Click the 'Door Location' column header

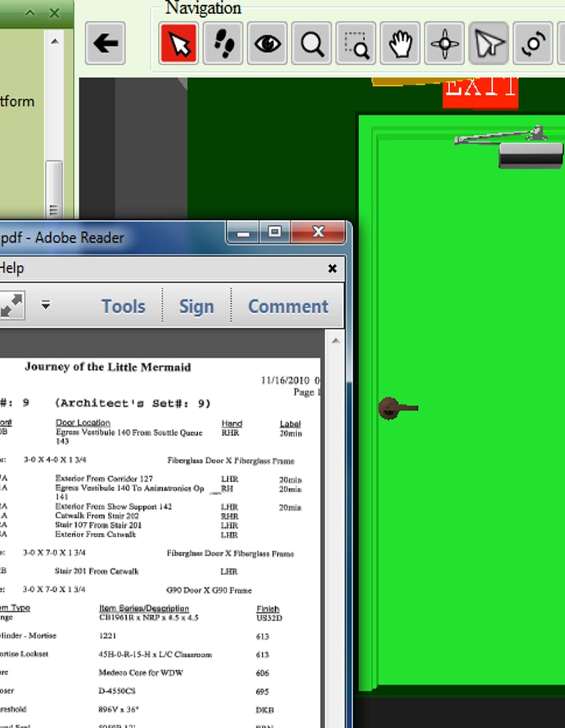click(82, 423)
